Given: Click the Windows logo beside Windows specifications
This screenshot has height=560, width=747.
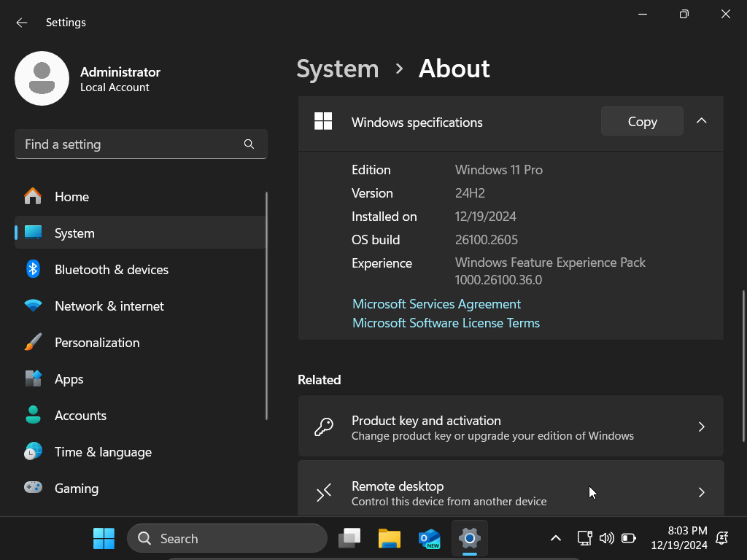Looking at the screenshot, I should 323,122.
